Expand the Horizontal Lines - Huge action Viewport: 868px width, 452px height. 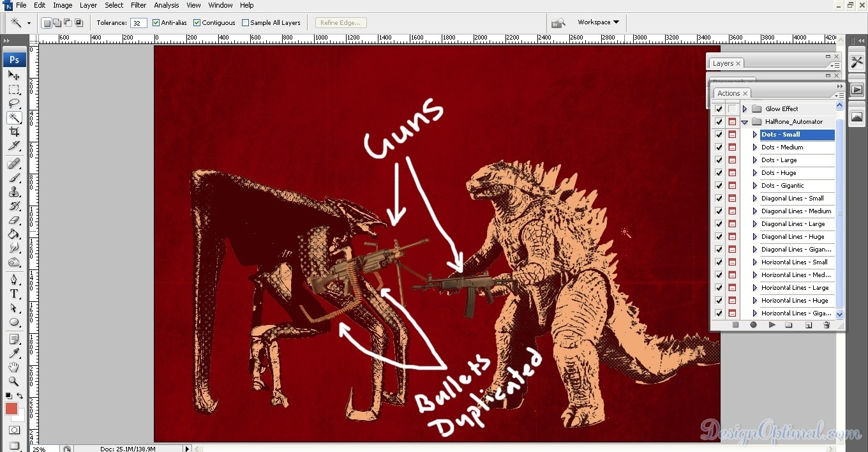754,301
